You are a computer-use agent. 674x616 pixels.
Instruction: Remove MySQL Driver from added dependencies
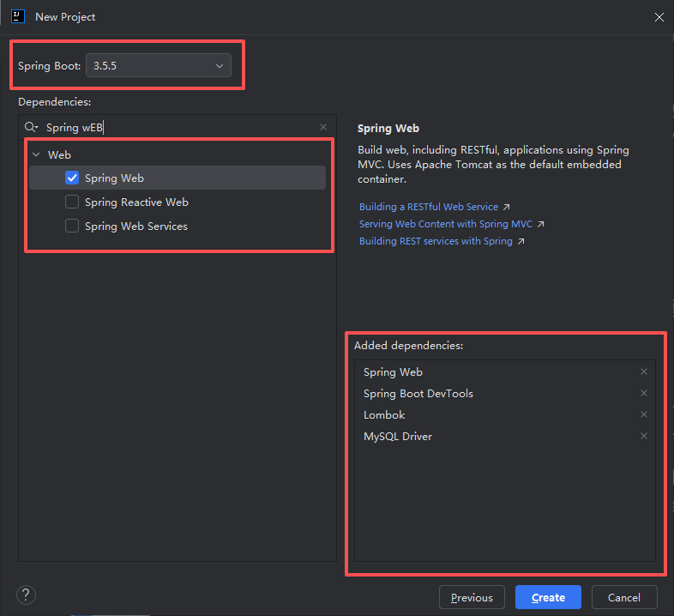[x=644, y=436]
